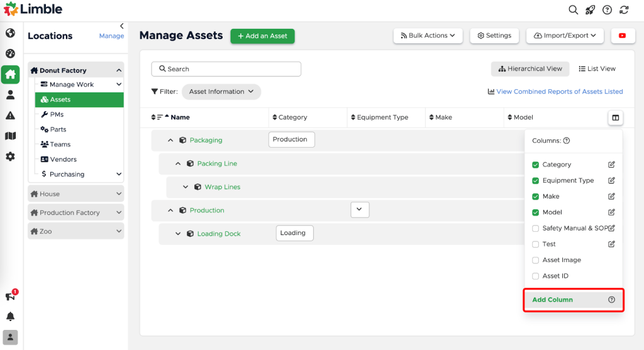Screen dimensions: 644x350
Task: Open the Settings button
Action: 494,36
